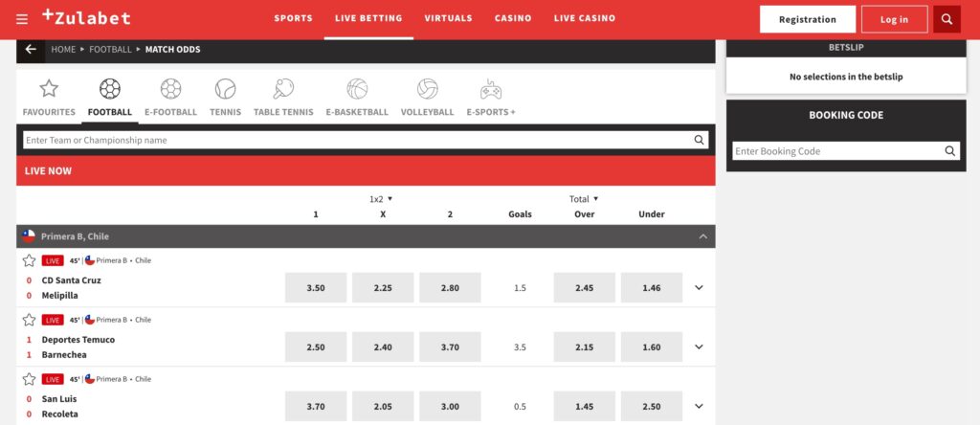The height and width of the screenshot is (425, 980).
Task: Click the Zulabet logo
Action: tap(86, 17)
